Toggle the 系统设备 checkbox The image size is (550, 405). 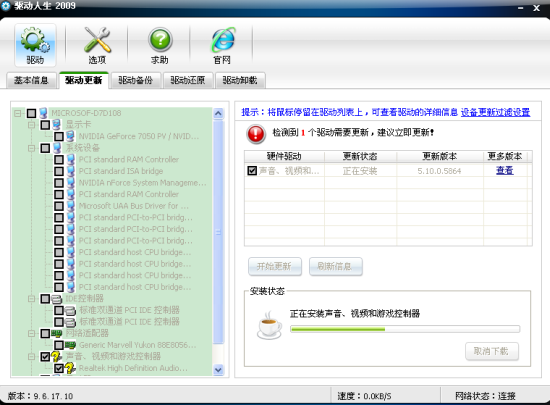(45, 148)
